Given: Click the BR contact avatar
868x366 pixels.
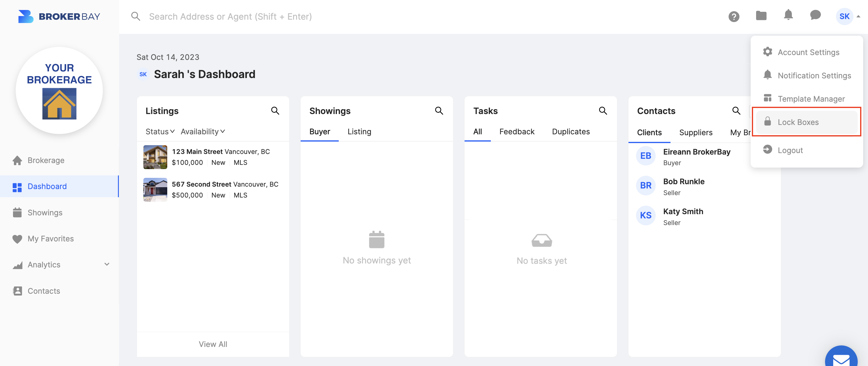Looking at the screenshot, I should [646, 185].
